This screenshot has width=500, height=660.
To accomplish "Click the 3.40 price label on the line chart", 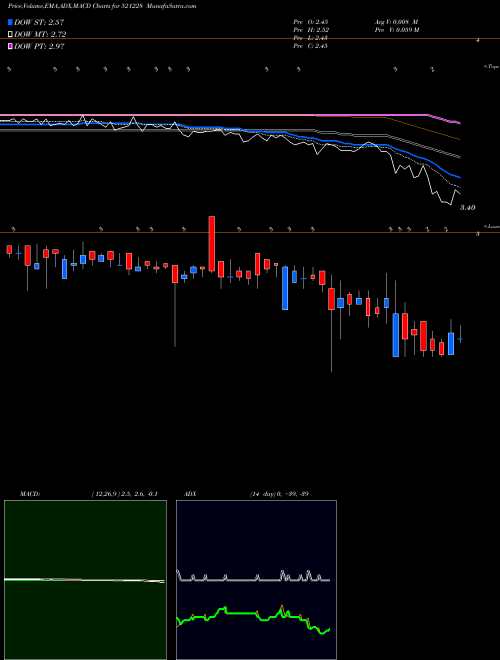I will (x=468, y=208).
